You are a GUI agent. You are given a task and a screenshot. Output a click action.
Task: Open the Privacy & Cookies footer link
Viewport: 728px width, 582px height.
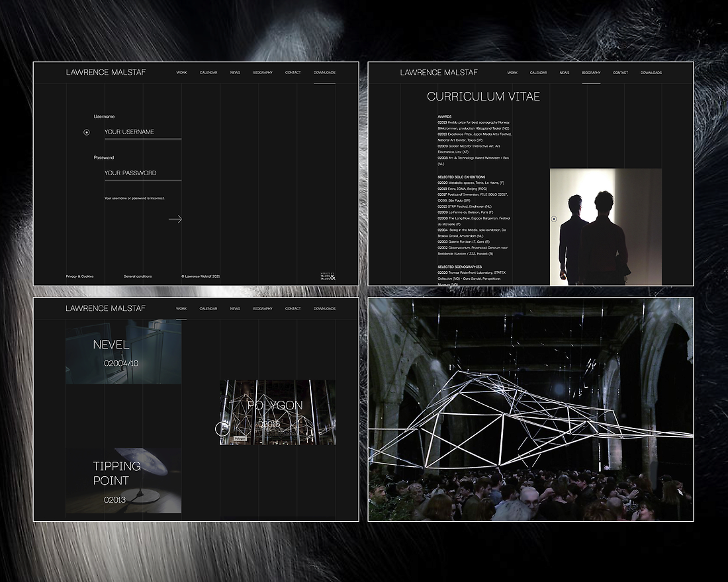pos(79,276)
